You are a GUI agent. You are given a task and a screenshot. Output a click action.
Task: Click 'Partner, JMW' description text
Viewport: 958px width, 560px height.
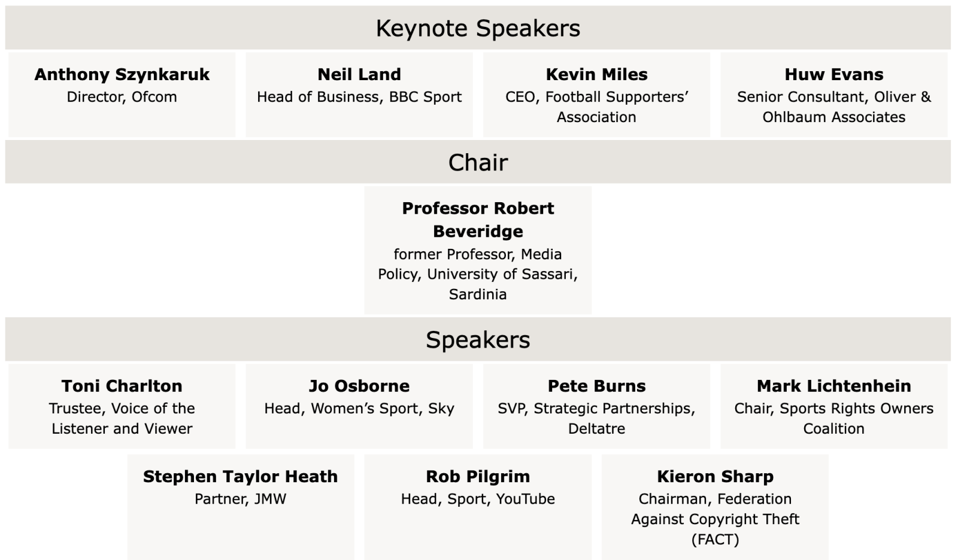click(241, 499)
